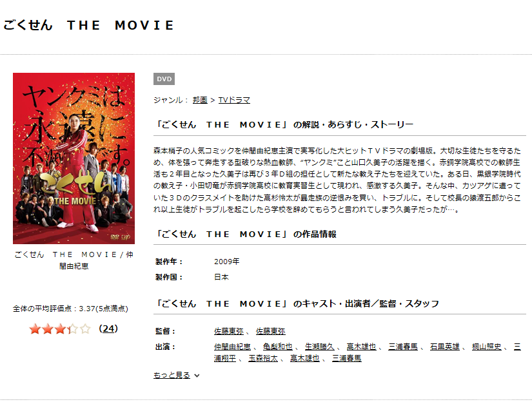Screen dimensions: 532x402
Task: Open the 桐山照史 cast link
Action: click(486, 347)
